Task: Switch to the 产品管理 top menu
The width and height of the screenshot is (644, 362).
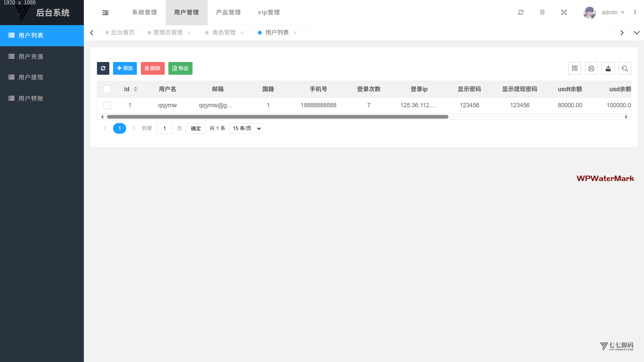Action: click(x=228, y=12)
